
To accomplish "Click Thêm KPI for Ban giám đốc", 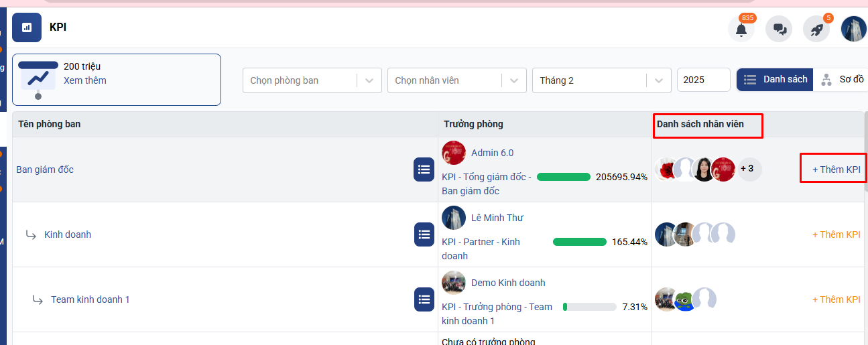I will coord(836,169).
